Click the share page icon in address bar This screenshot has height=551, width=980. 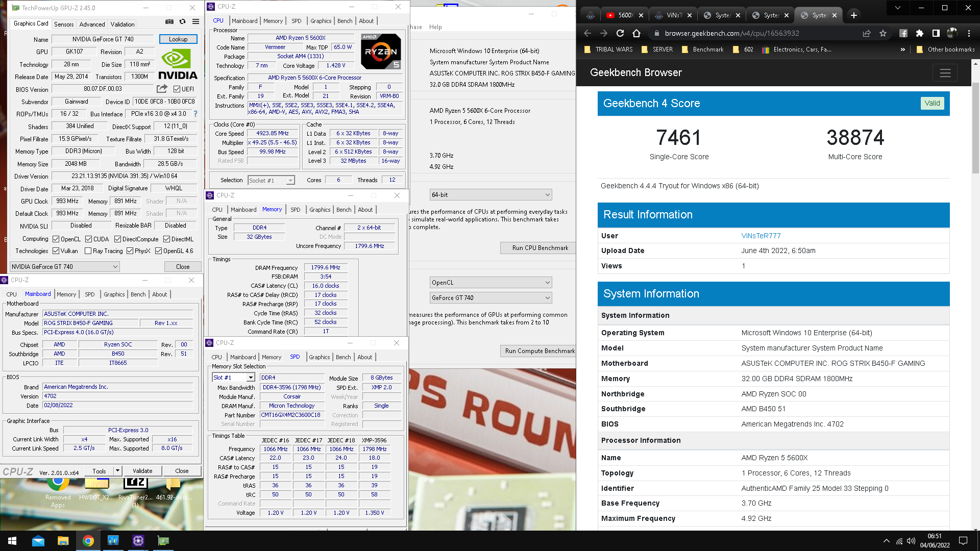point(866,33)
